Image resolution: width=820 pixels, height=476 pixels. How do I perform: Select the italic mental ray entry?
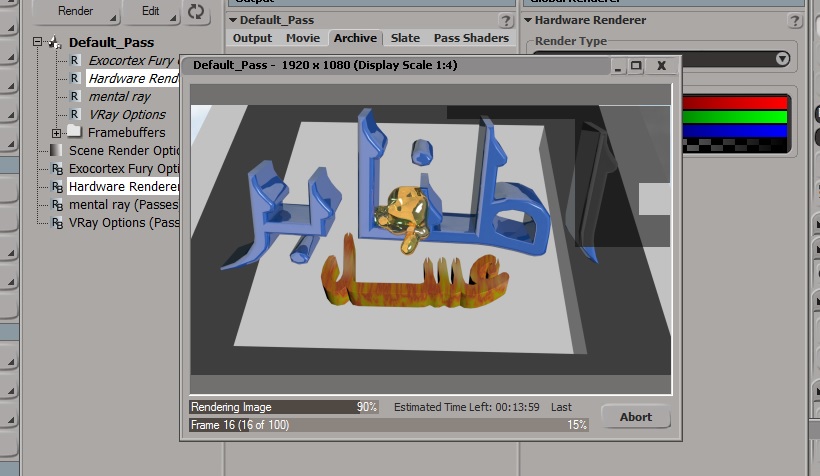tap(119, 97)
